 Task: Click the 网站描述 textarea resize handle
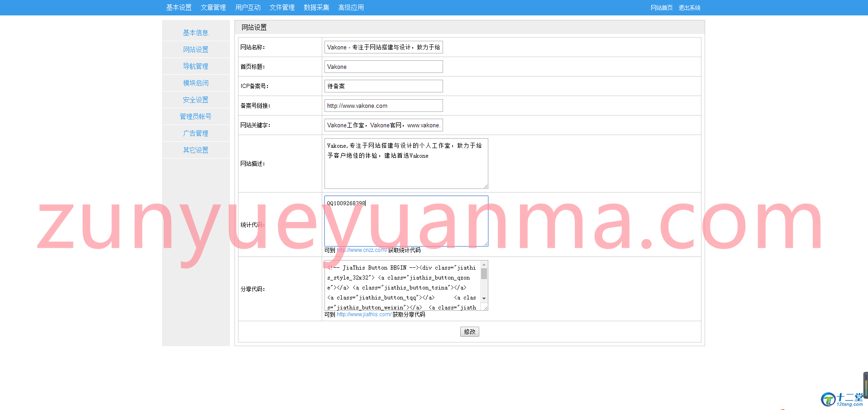[486, 186]
